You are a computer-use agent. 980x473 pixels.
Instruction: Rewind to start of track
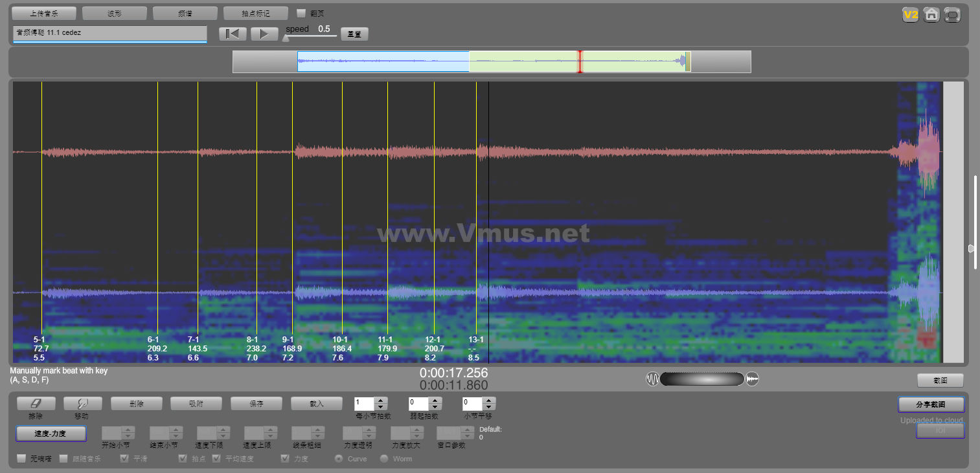[x=233, y=34]
